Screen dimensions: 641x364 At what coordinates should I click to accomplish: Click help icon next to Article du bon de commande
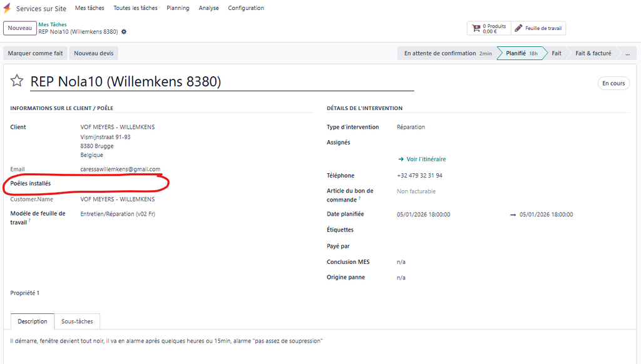tap(359, 200)
